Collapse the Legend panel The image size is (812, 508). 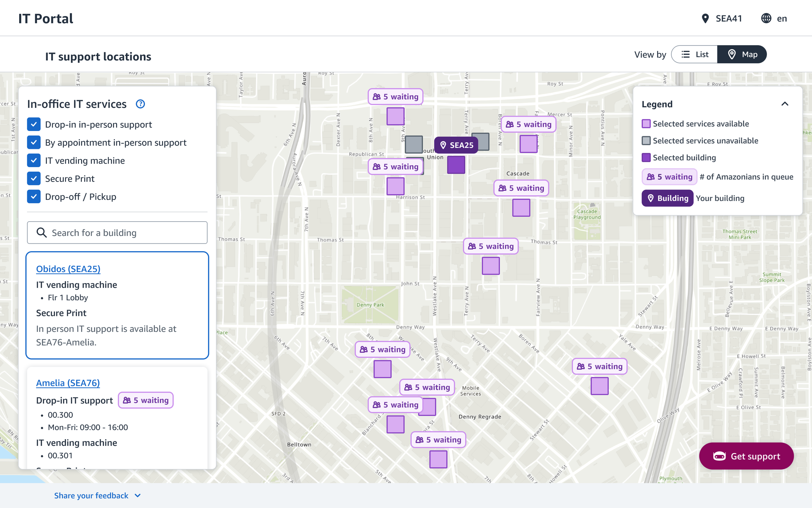(x=784, y=104)
